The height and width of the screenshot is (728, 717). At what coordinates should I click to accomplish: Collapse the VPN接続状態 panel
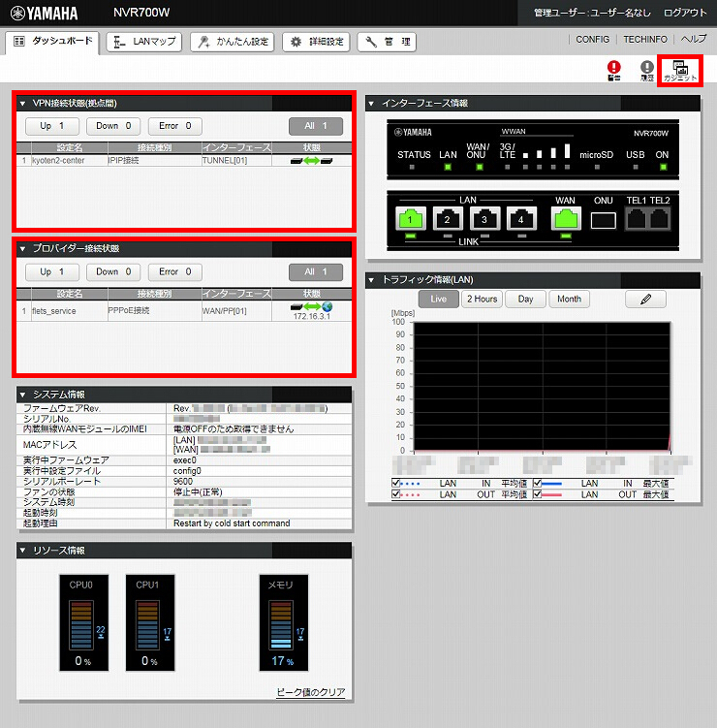22,104
